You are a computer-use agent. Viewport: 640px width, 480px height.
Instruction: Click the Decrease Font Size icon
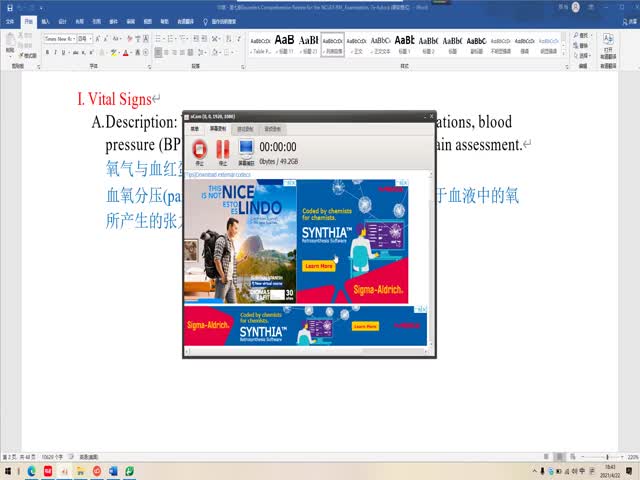click(106, 39)
